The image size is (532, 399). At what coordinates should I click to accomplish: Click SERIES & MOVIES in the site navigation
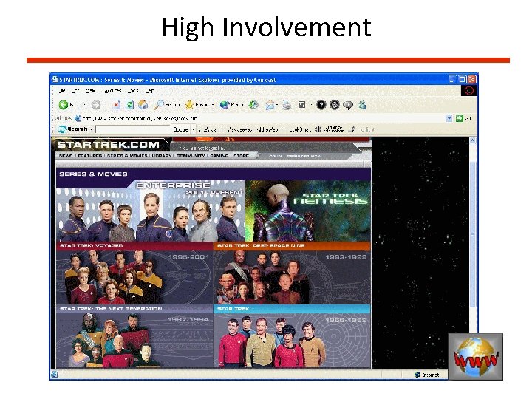coord(127,155)
